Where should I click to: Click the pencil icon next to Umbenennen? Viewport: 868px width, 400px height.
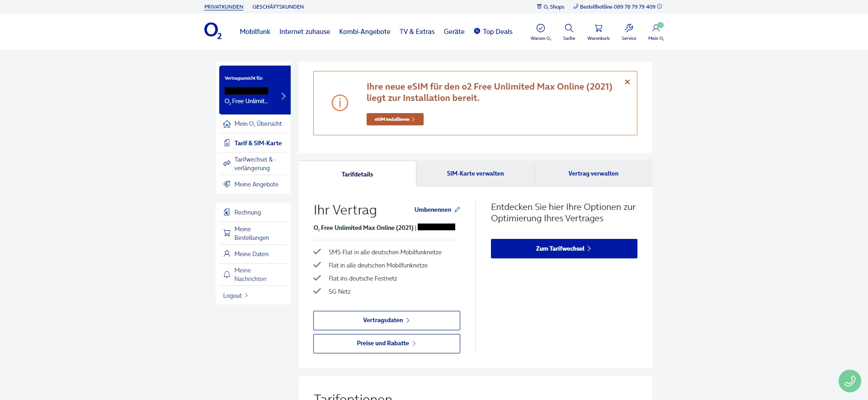pyautogui.click(x=458, y=210)
